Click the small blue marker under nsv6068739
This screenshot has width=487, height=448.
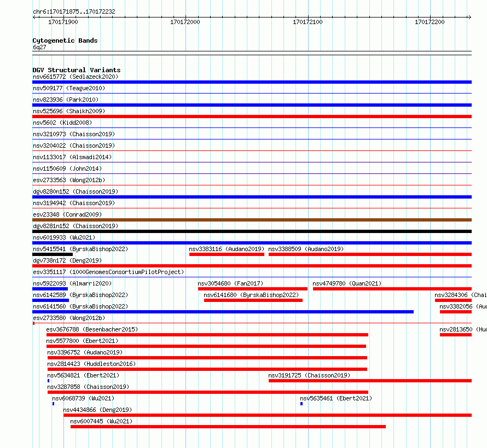pos(54,404)
